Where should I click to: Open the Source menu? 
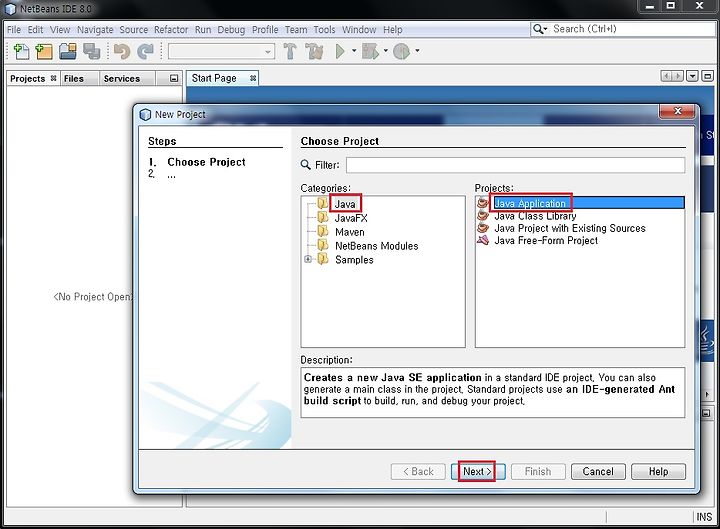point(134,30)
